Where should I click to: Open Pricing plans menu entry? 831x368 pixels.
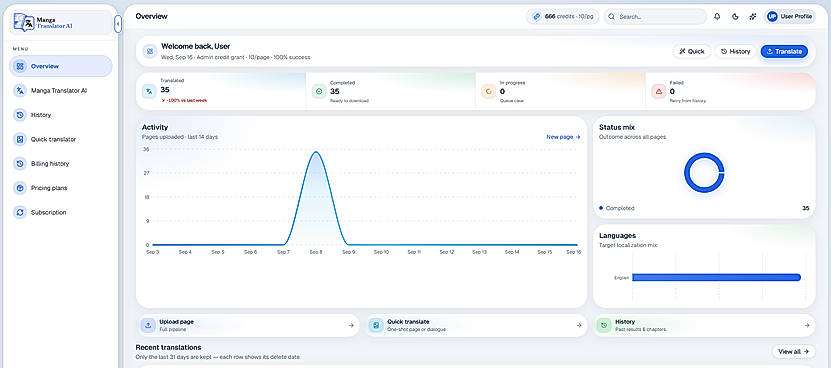tap(60, 188)
